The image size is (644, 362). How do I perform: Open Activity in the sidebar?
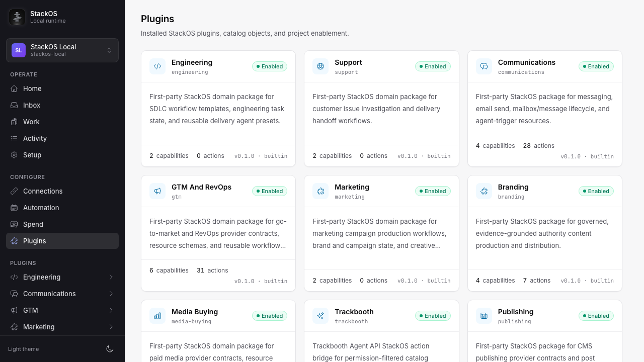pyautogui.click(x=62, y=138)
